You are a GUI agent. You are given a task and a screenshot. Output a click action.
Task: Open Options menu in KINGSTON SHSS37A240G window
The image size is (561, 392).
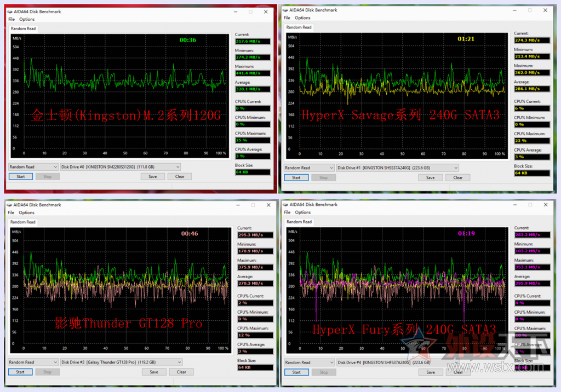[302, 18]
